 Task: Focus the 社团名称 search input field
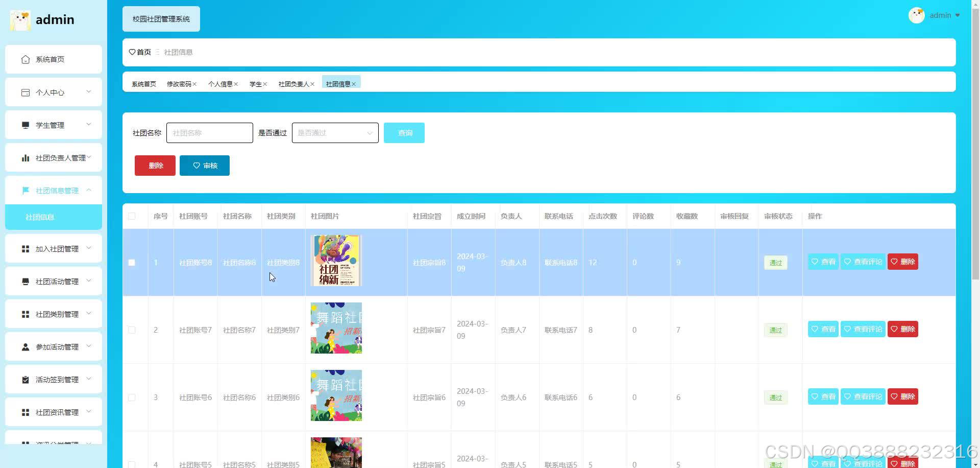coord(210,133)
